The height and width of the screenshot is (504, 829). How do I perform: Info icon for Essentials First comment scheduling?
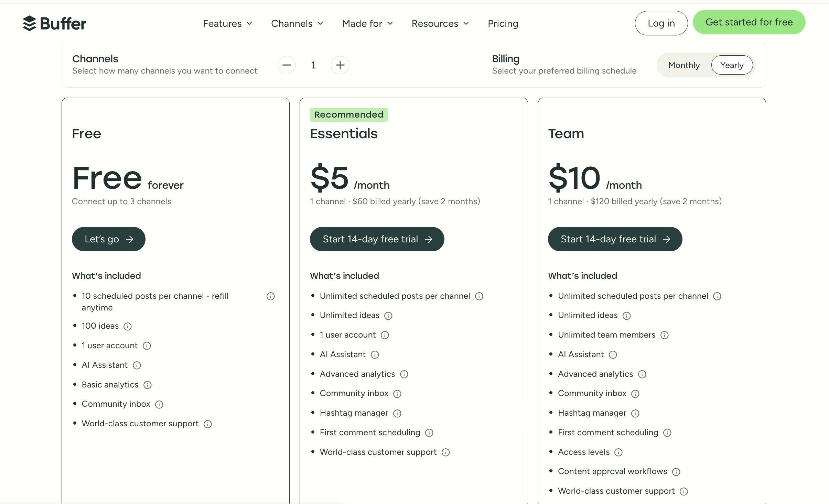tap(429, 433)
